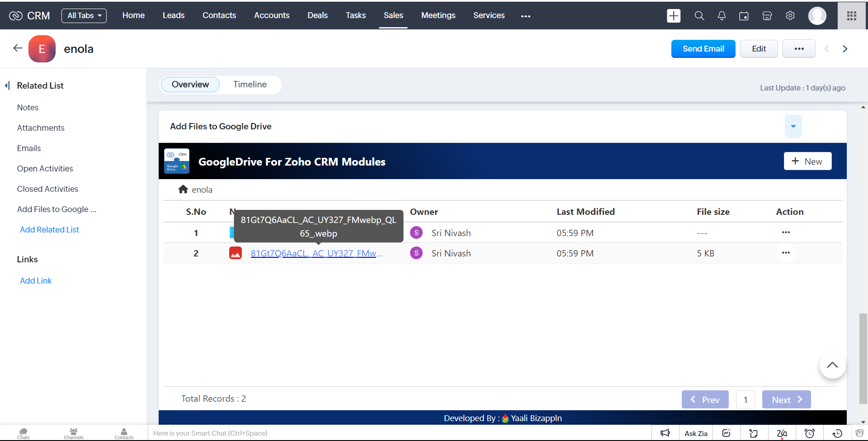Click the Add Related List link
868x441 pixels.
(49, 230)
